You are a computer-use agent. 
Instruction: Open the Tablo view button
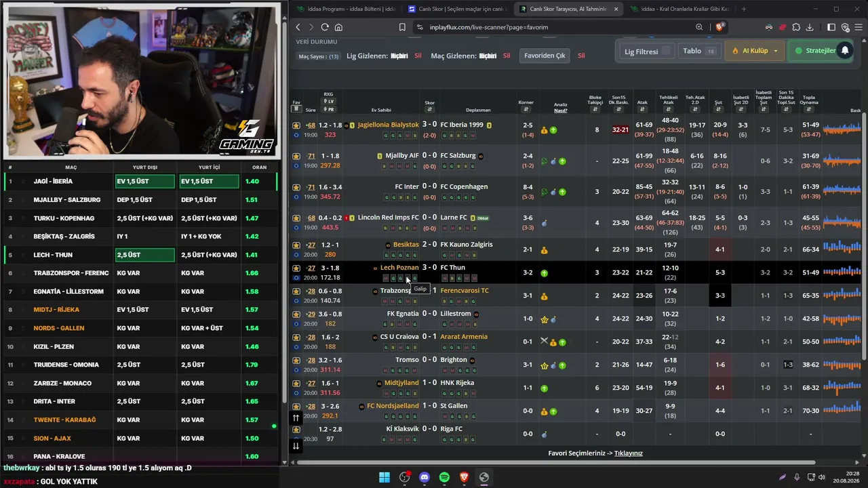pyautogui.click(x=701, y=51)
